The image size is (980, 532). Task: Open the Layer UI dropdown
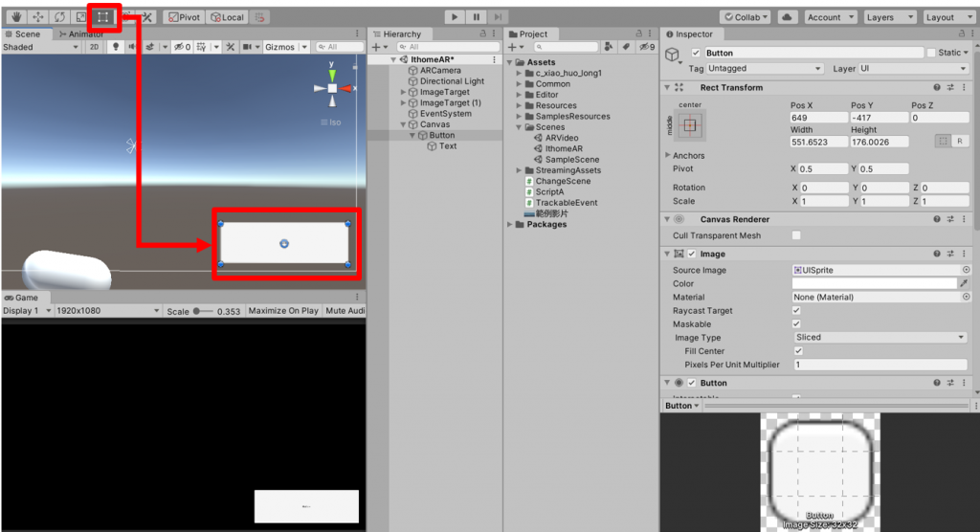[x=912, y=69]
